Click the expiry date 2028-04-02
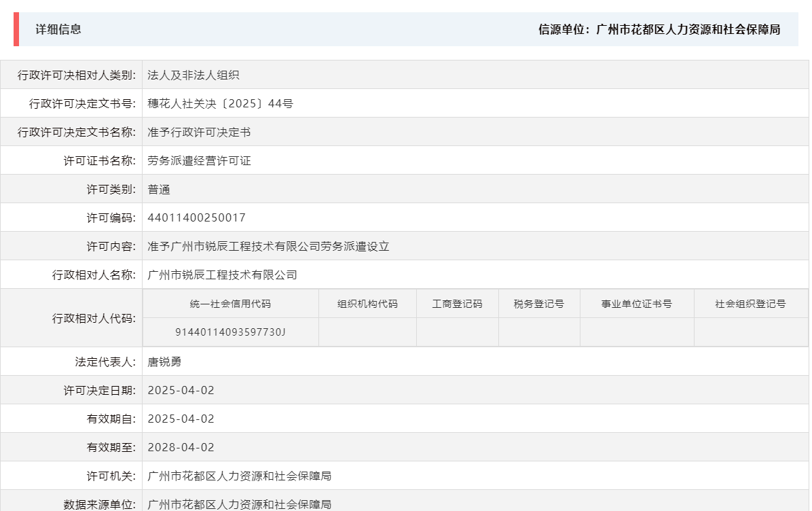 pyautogui.click(x=181, y=447)
